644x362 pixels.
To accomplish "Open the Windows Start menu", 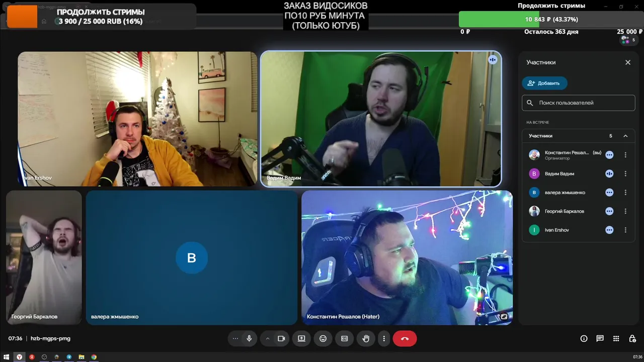I will (7, 357).
